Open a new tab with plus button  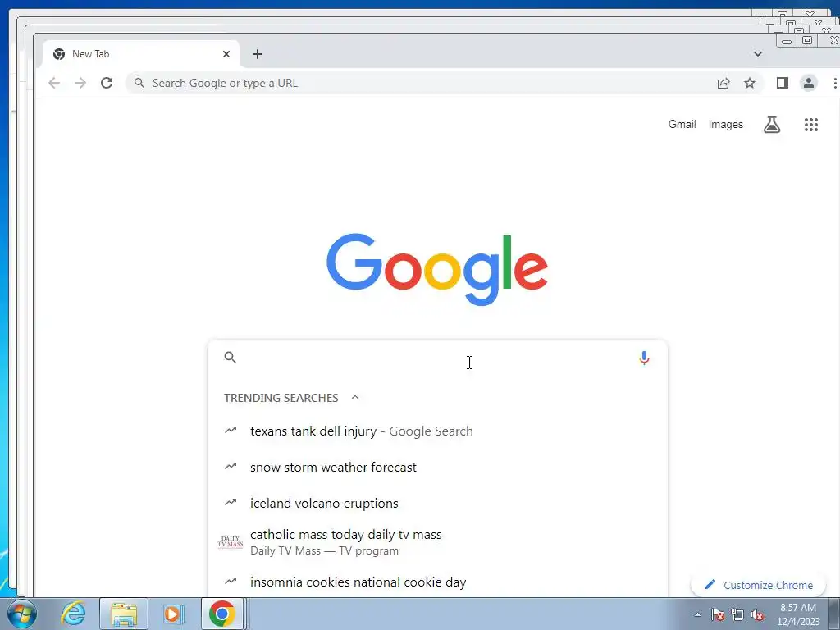257,54
